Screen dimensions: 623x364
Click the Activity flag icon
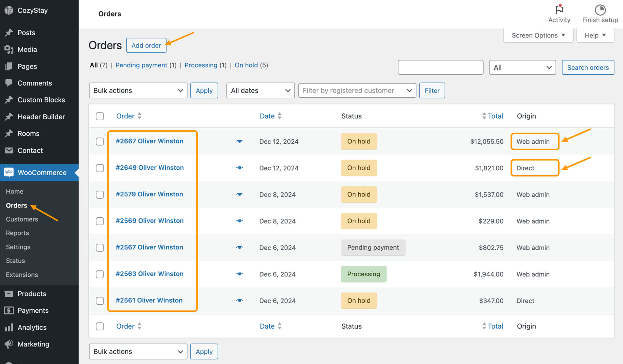(x=559, y=9)
